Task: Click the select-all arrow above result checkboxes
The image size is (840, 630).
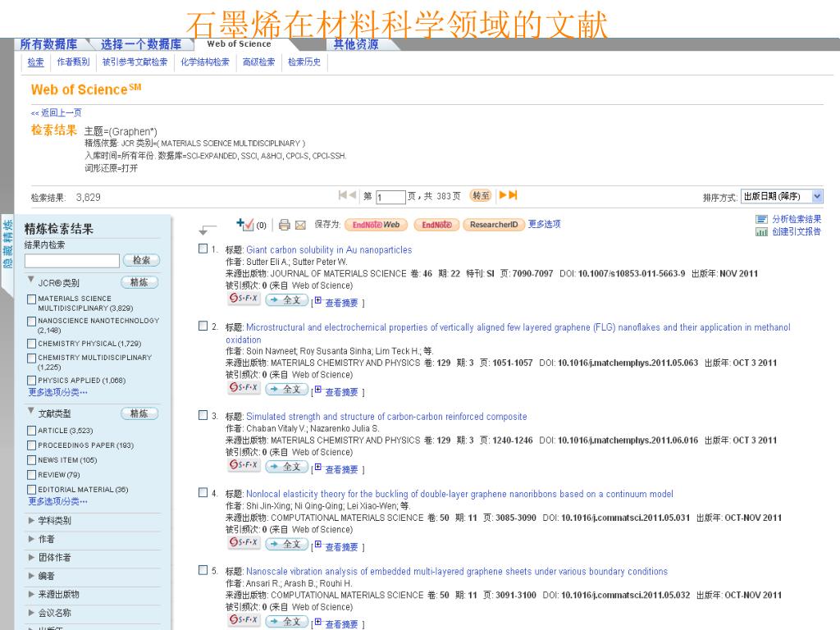Action: point(208,230)
